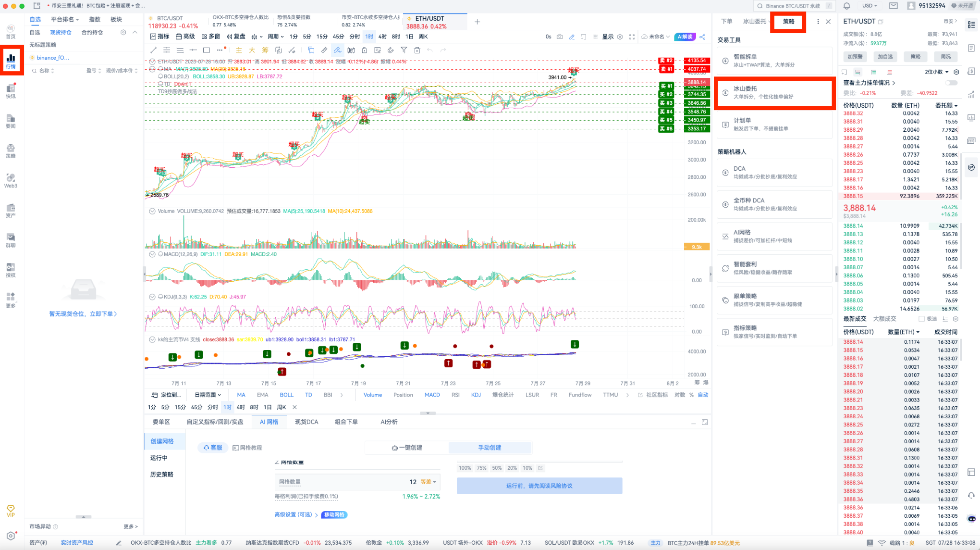Show buy orders only in order book

[x=873, y=72]
